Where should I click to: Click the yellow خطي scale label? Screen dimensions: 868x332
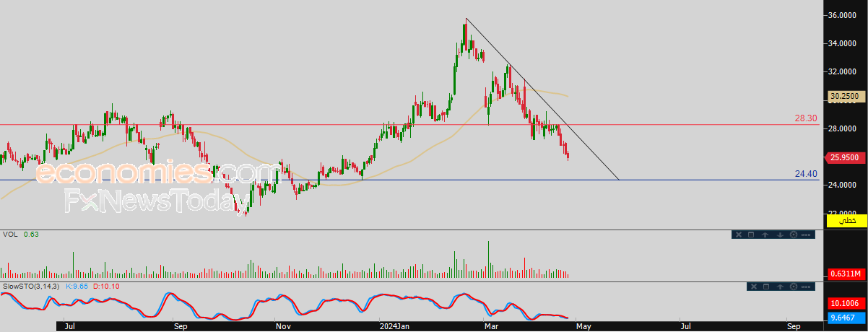pos(847,221)
